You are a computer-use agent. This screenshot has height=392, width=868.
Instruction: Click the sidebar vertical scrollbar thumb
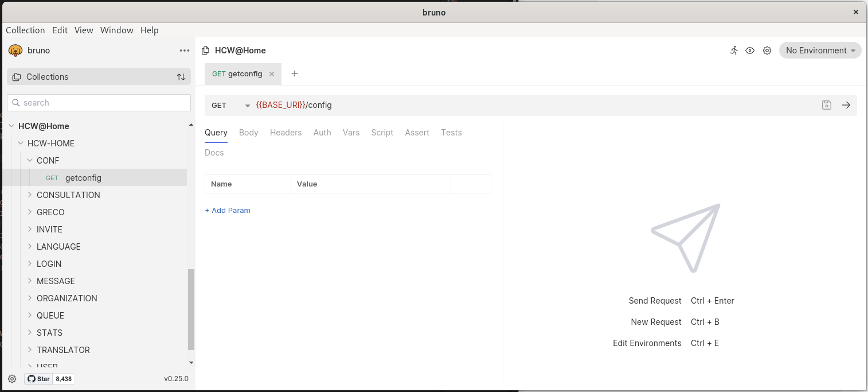point(191,309)
